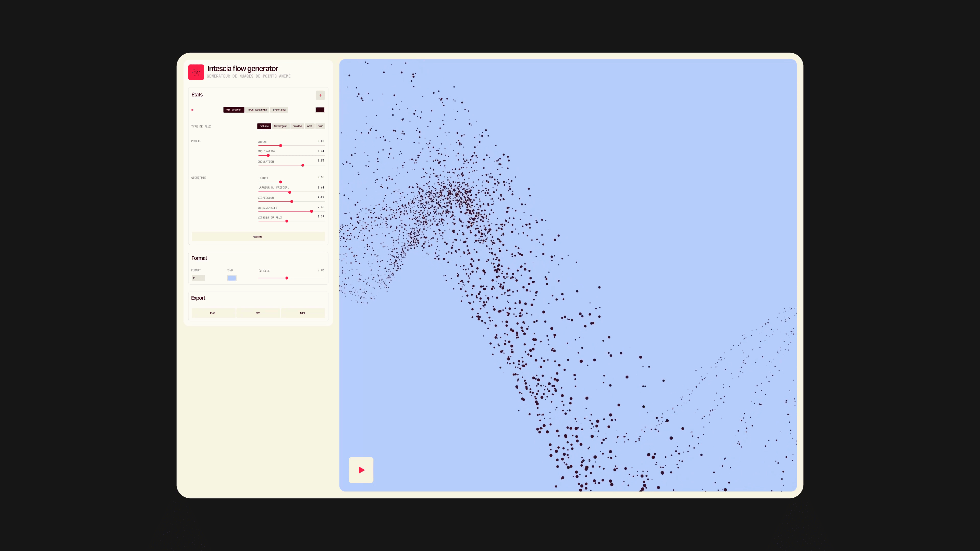Choose the Flow flux type
The width and height of the screenshot is (980, 551).
click(320, 126)
